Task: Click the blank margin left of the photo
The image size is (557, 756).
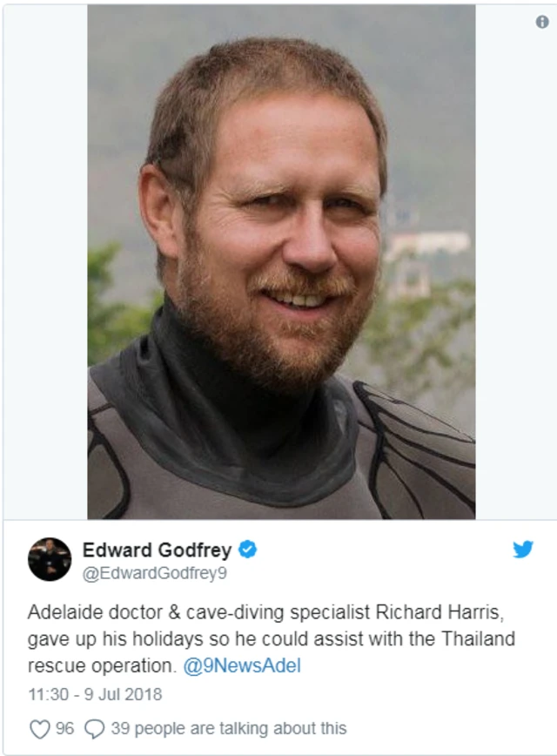Action: coord(45,262)
